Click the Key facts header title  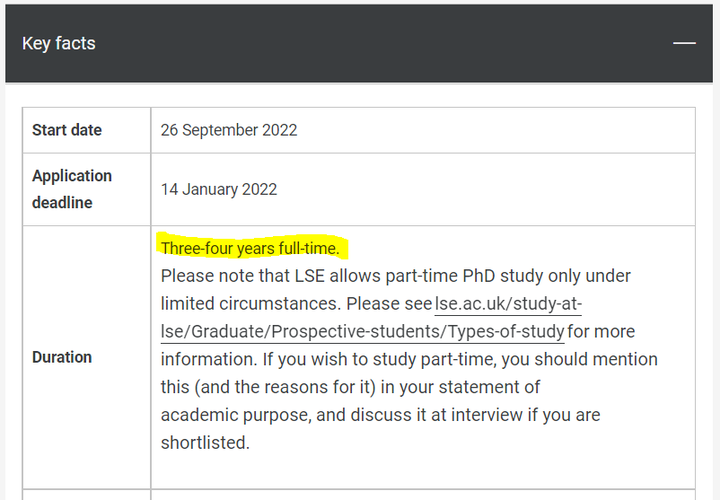click(59, 44)
